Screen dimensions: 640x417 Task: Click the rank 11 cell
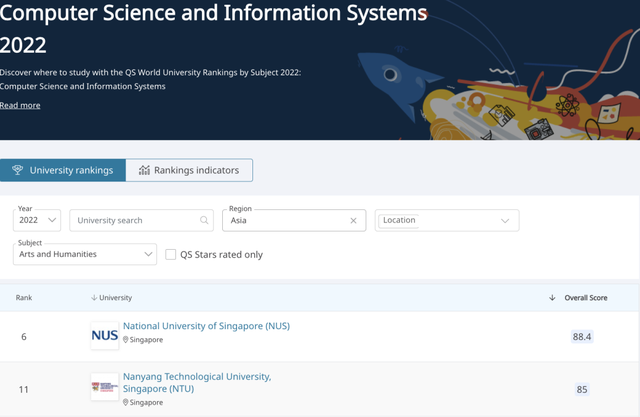[x=24, y=390]
